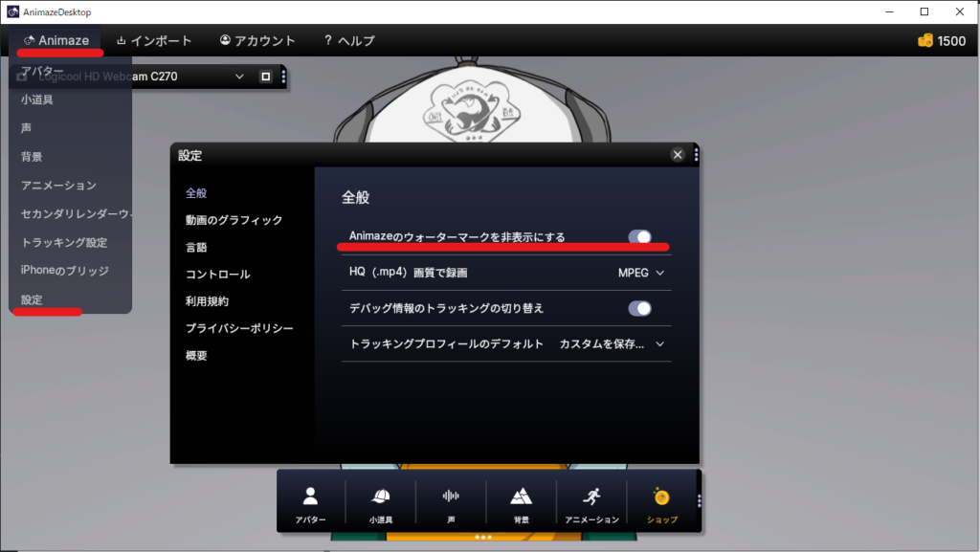Open the Animaze main menu
The width and height of the screenshot is (980, 552).
(x=56, y=40)
